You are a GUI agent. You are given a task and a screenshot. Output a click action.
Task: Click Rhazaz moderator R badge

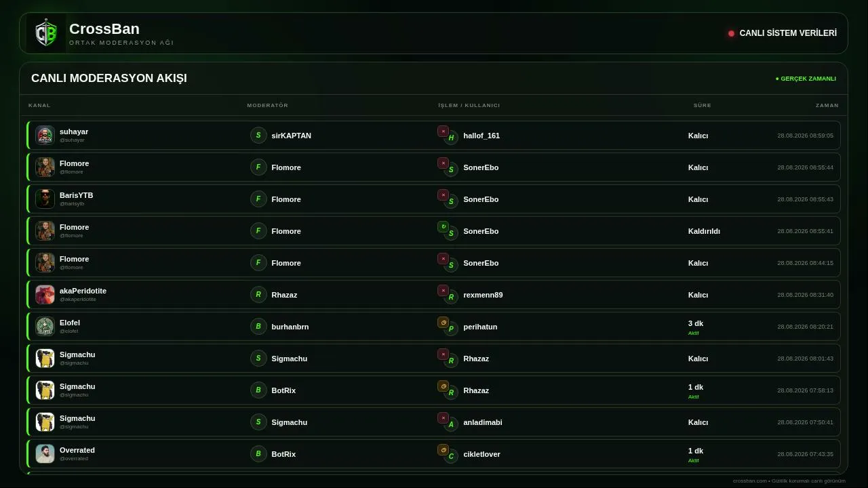point(258,294)
